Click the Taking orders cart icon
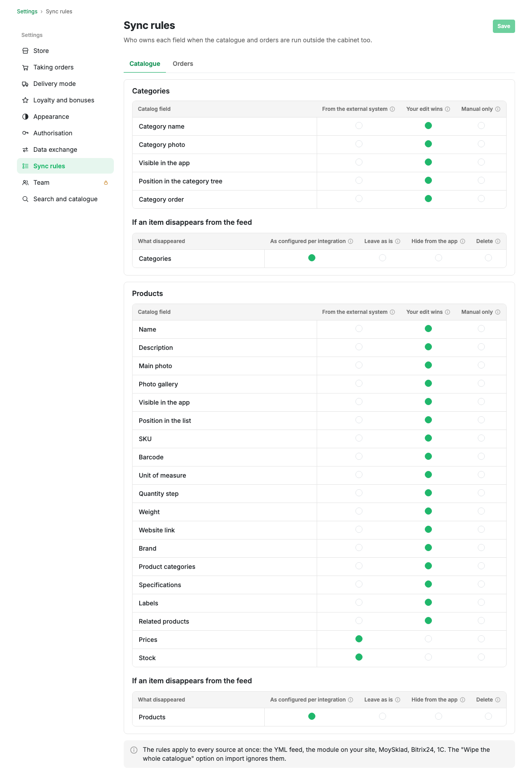This screenshot has width=532, height=783. coord(25,67)
